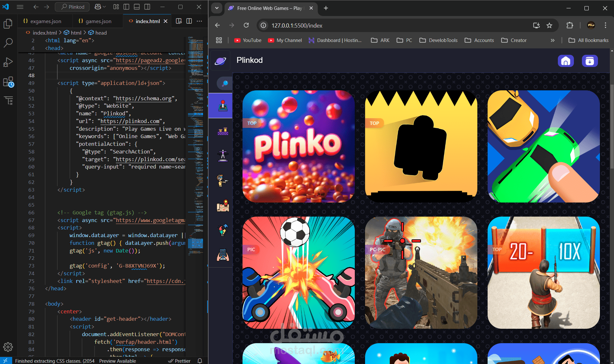This screenshot has height=364, width=614.
Task: Click the VS Code minimap slider
Action: [x=195, y=243]
